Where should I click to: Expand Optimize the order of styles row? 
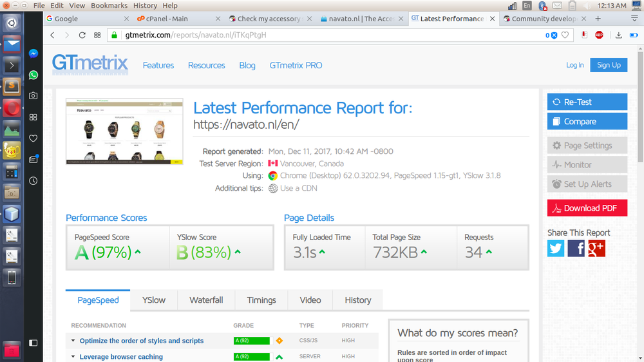click(x=73, y=341)
